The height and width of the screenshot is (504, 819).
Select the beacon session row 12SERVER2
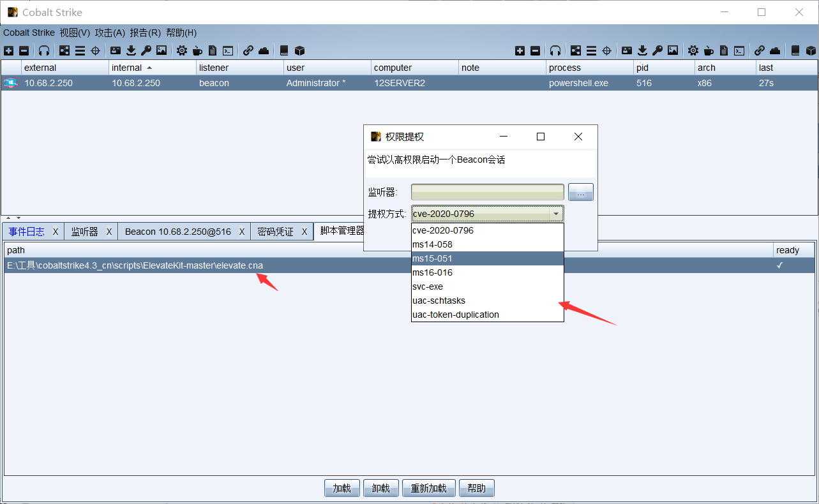coord(409,83)
